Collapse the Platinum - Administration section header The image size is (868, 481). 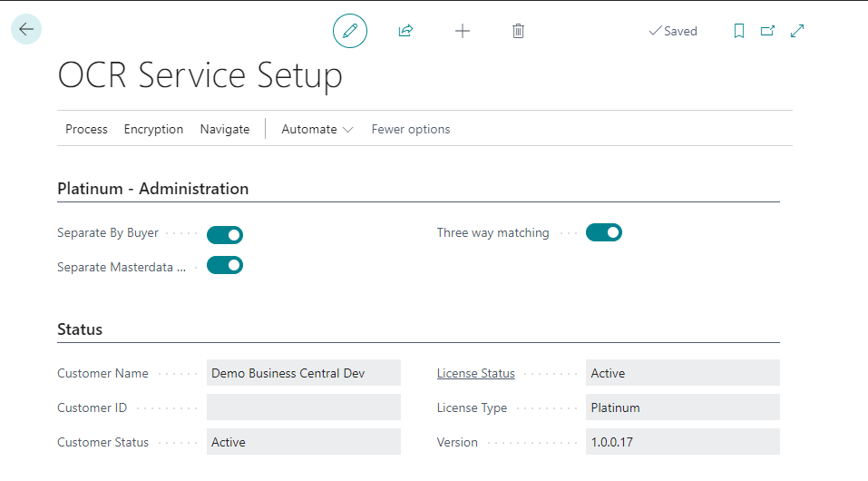[x=152, y=189]
